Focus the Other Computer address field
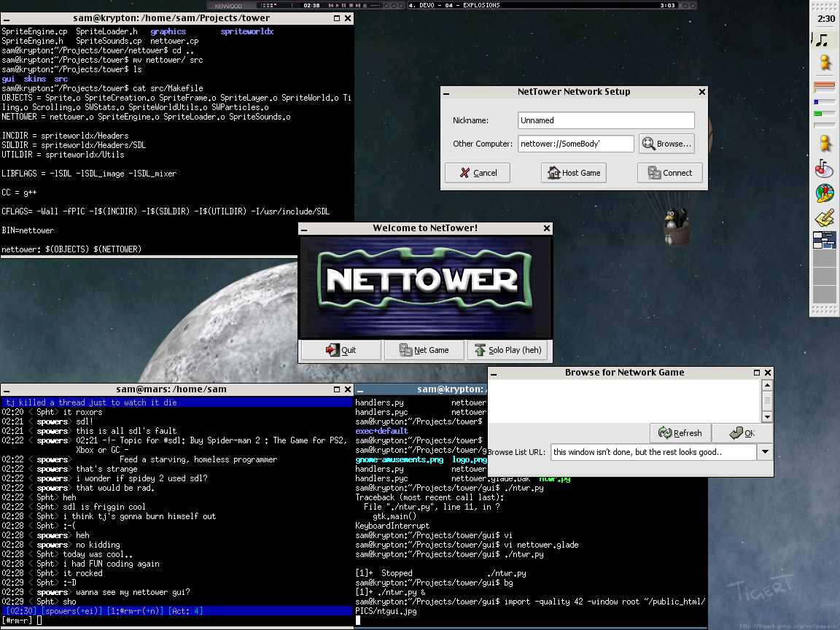This screenshot has height=630, width=840. pyautogui.click(x=576, y=144)
